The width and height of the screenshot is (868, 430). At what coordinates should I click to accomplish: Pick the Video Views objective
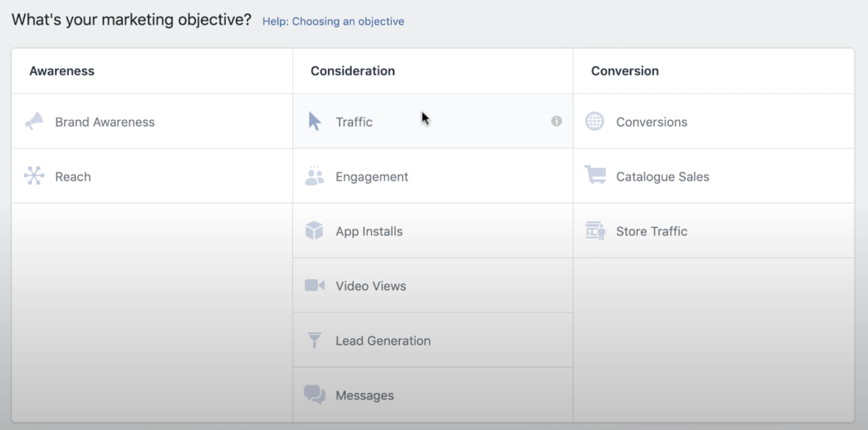[x=433, y=285]
